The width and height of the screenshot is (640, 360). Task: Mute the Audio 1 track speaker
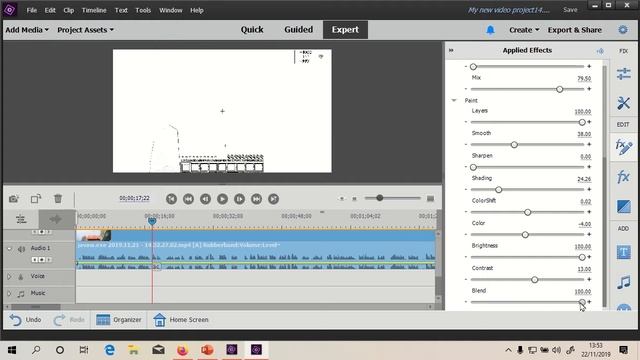pos(21,249)
